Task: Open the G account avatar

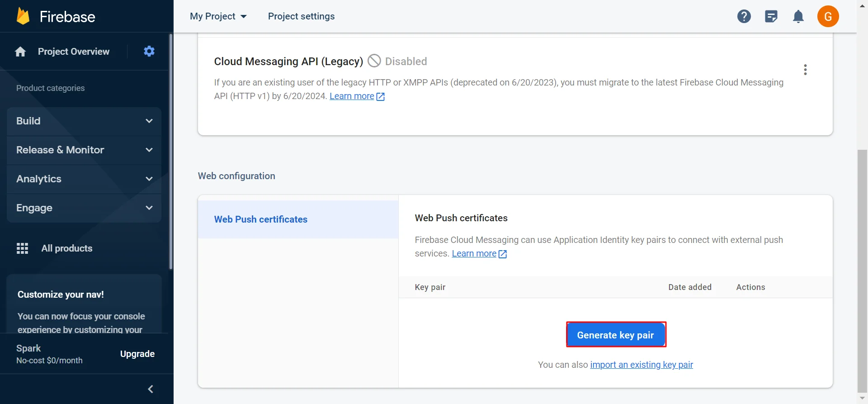Action: (828, 16)
